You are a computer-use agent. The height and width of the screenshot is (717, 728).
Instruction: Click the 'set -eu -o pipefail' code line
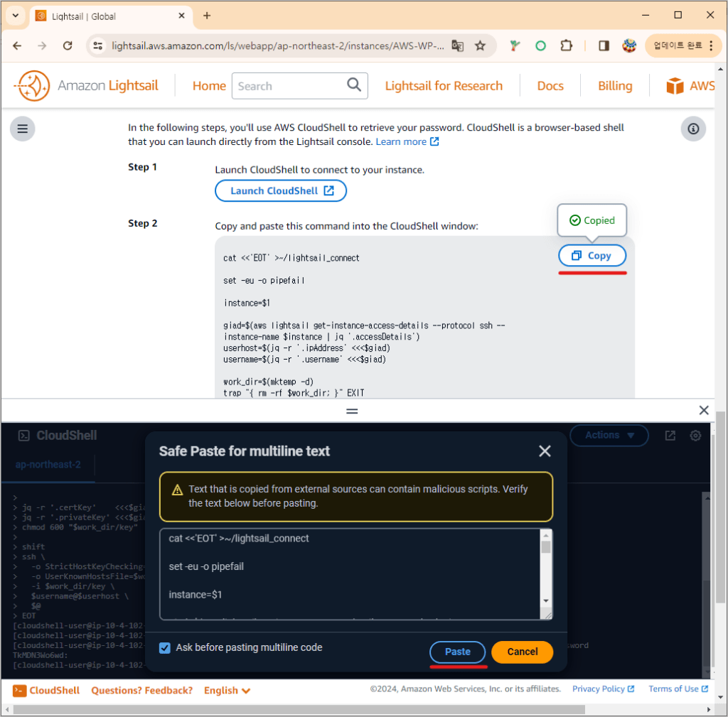click(x=264, y=280)
